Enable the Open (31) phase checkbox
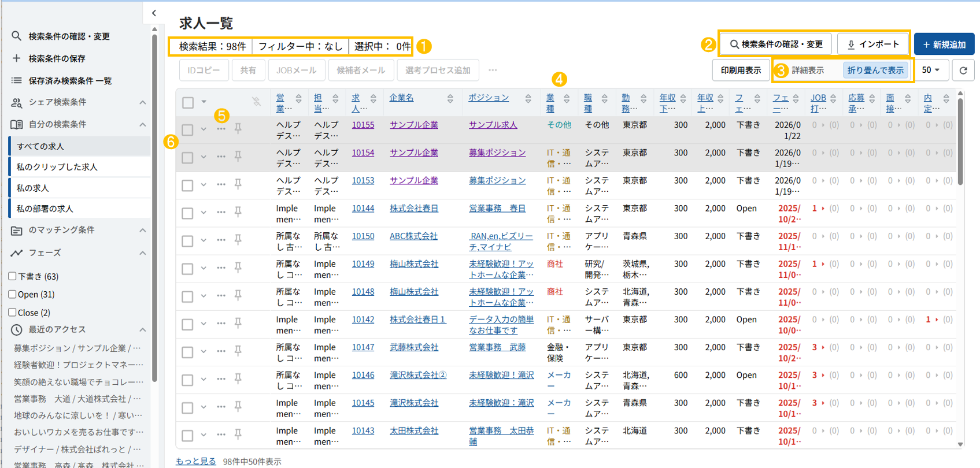 [12, 294]
